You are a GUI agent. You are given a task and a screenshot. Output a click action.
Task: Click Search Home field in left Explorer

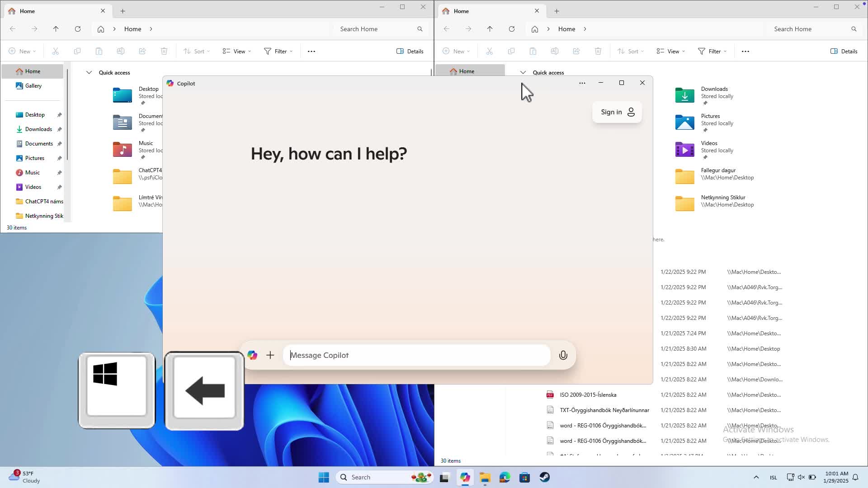tap(380, 29)
